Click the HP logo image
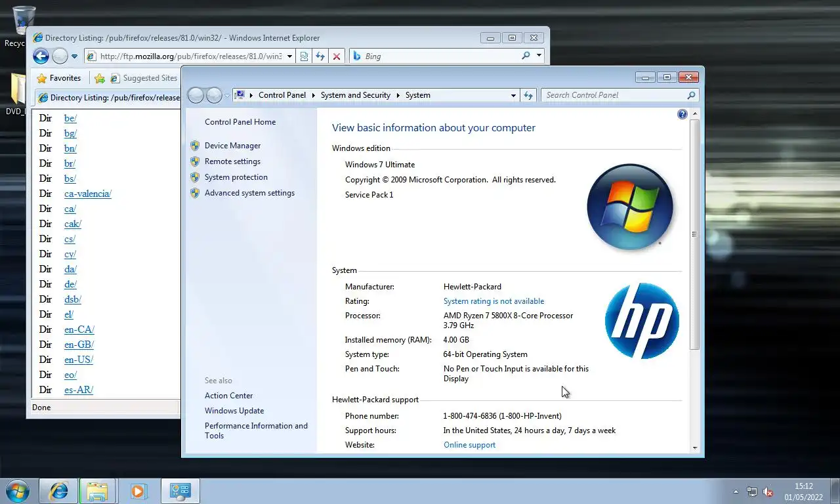 pyautogui.click(x=642, y=321)
